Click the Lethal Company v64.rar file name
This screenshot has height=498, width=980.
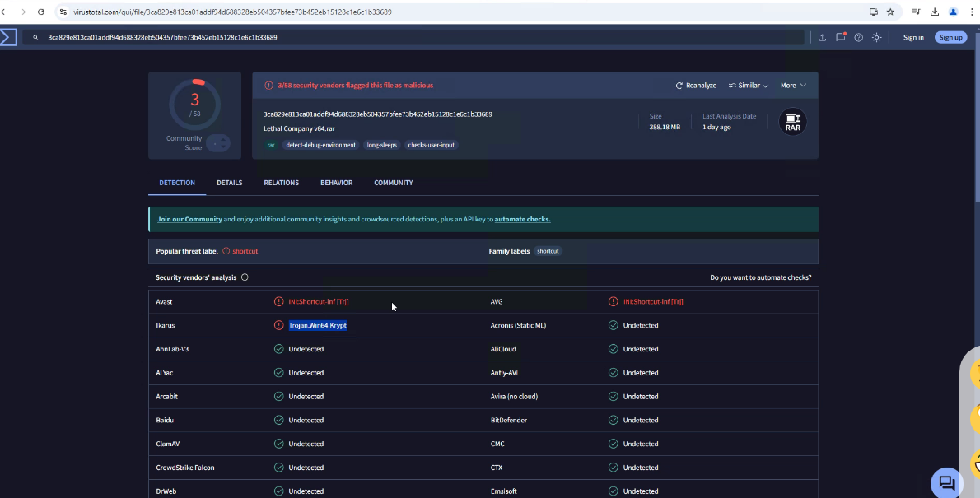[x=300, y=128]
